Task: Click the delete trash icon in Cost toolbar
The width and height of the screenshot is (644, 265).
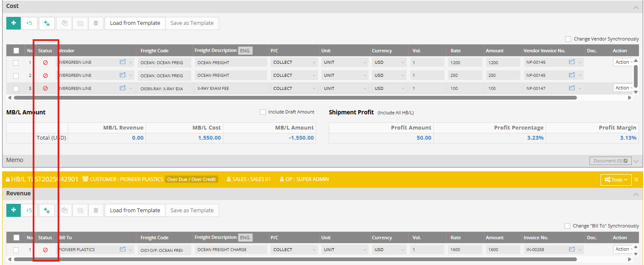Action: click(x=96, y=23)
